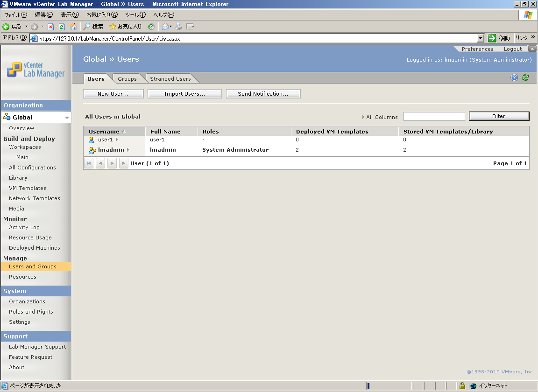Click the lmadmin administrator icon
The height and width of the screenshot is (392, 538).
click(92, 150)
